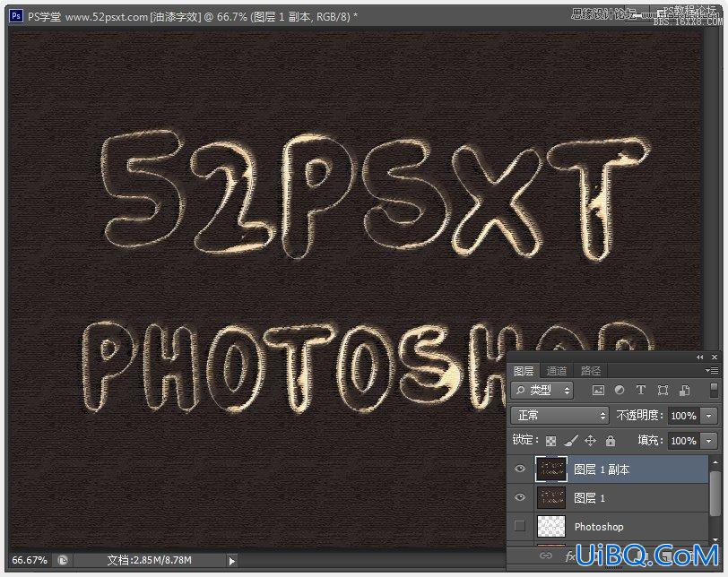Viewport: 728px width, 577px height.
Task: Filter layers by text type icon
Action: [641, 391]
